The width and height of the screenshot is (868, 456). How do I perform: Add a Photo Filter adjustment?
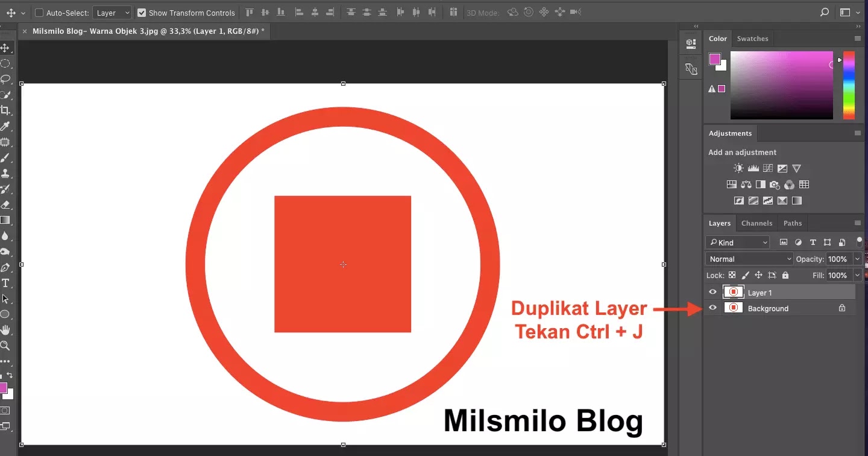pos(775,185)
